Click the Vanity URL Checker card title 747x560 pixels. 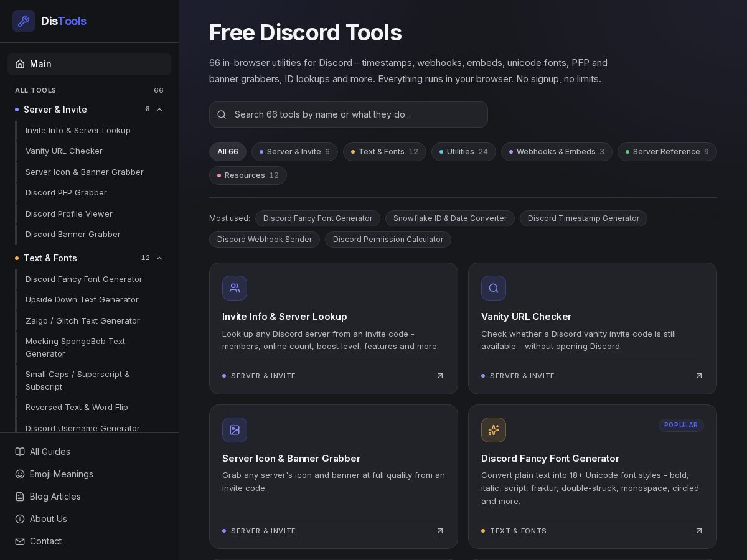tap(526, 317)
